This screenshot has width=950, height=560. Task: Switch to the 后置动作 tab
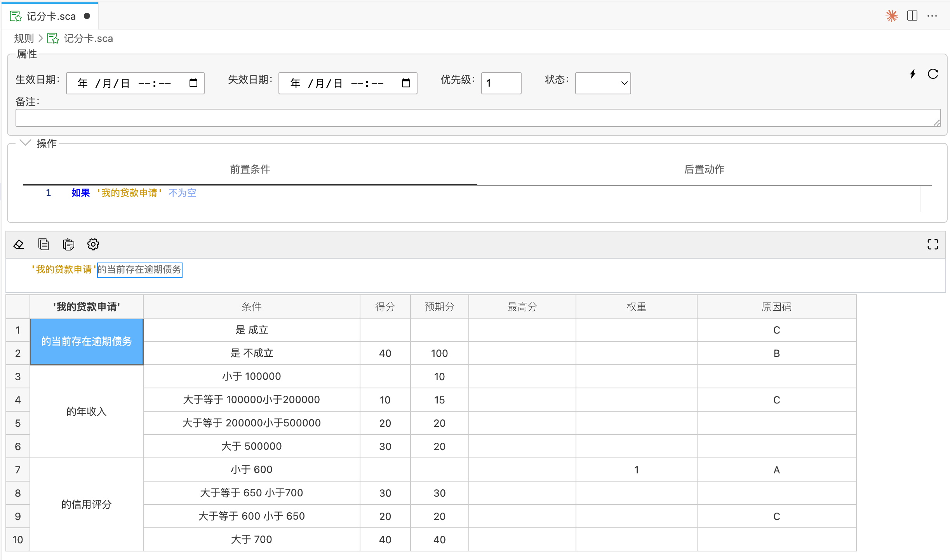704,169
